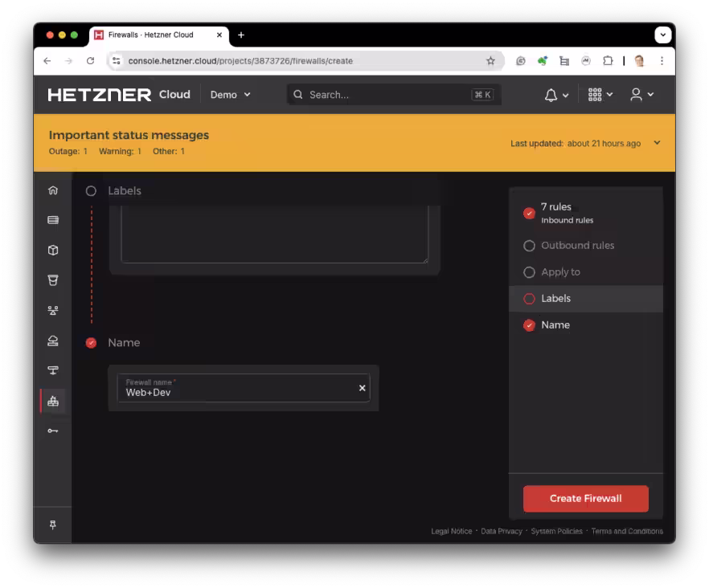The width and height of the screenshot is (709, 588).
Task: Click the highlighted Firewalls sidebar icon
Action: pos(52,400)
